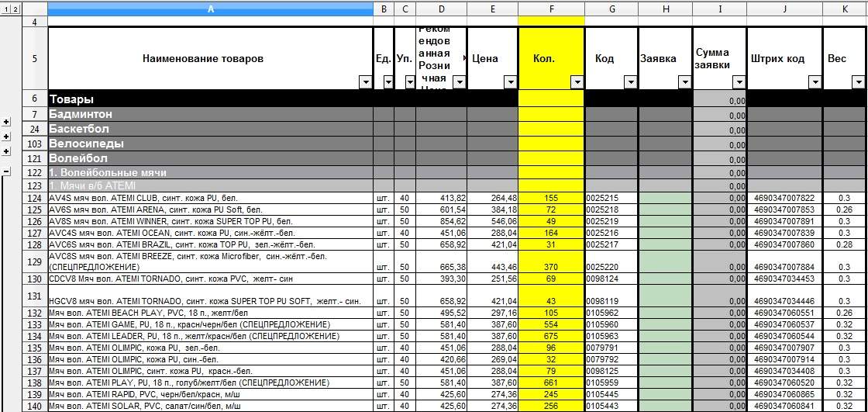868x412 pixels.
Task: Click the barcode cell 4690347034446
Action: (x=785, y=296)
